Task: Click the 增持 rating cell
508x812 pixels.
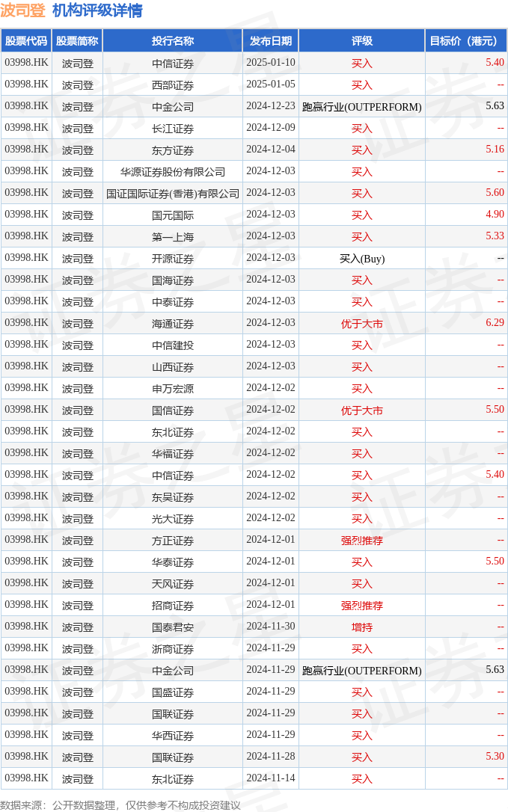Action: coord(362,627)
